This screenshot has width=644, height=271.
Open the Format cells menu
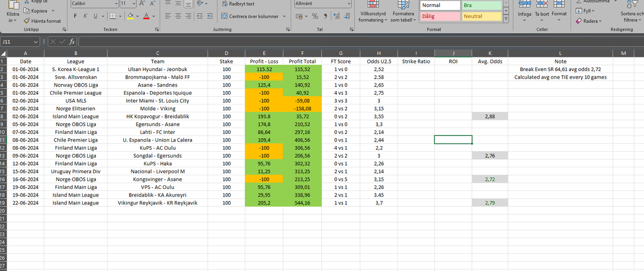559,12
